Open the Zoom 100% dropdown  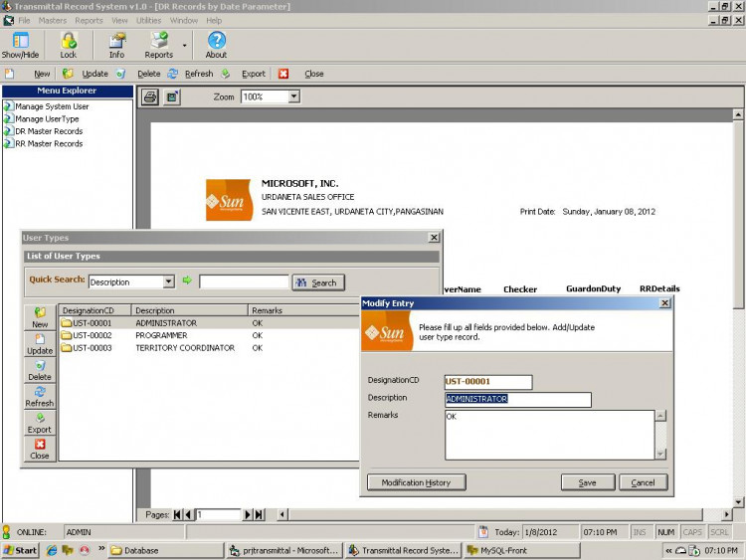pos(293,96)
